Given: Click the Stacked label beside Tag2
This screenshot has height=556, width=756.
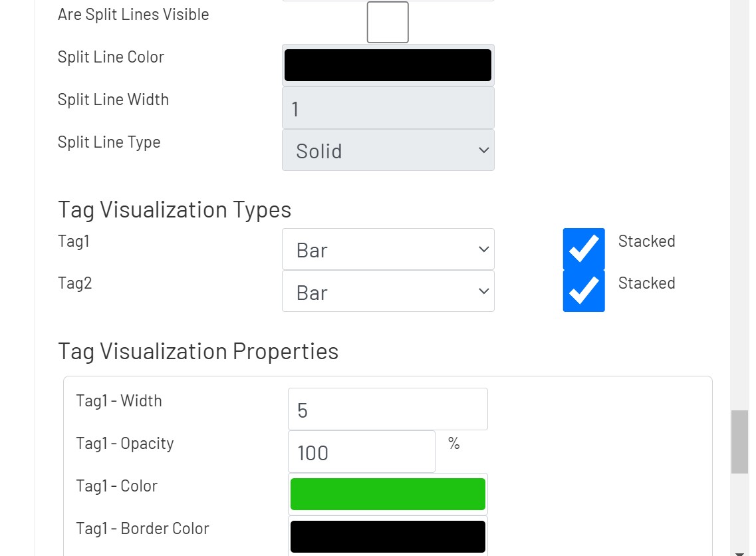Looking at the screenshot, I should (x=646, y=283).
